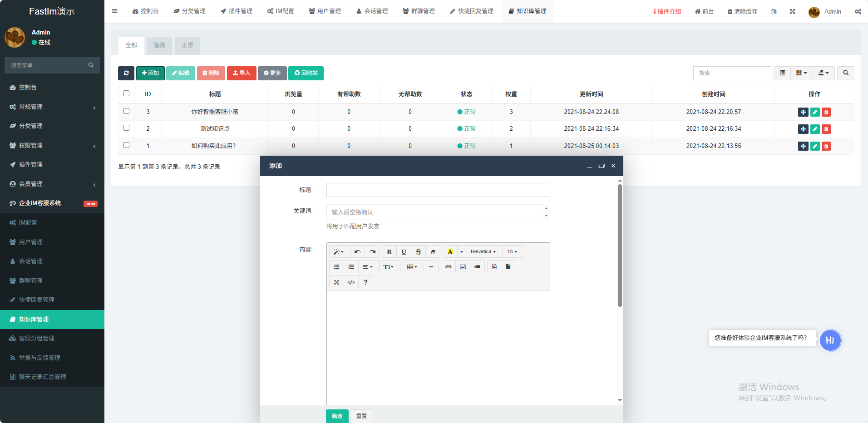The height and width of the screenshot is (423, 868).
Task: Click the strikethrough icon in editor
Action: (418, 252)
